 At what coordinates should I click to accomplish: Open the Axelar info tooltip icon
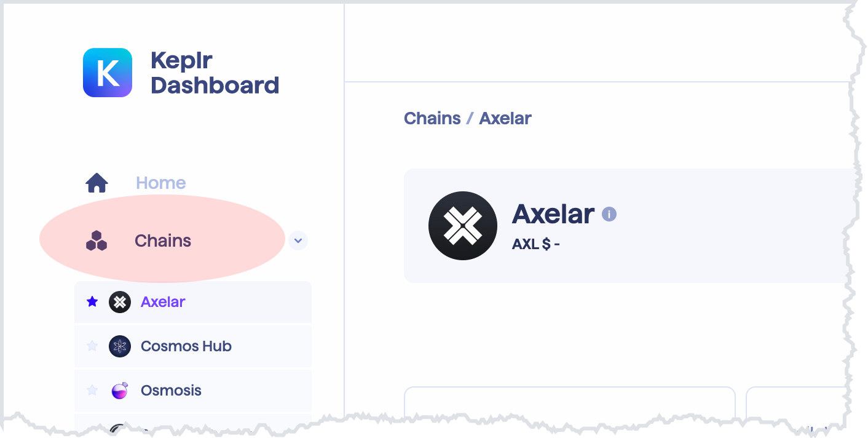pyautogui.click(x=609, y=214)
